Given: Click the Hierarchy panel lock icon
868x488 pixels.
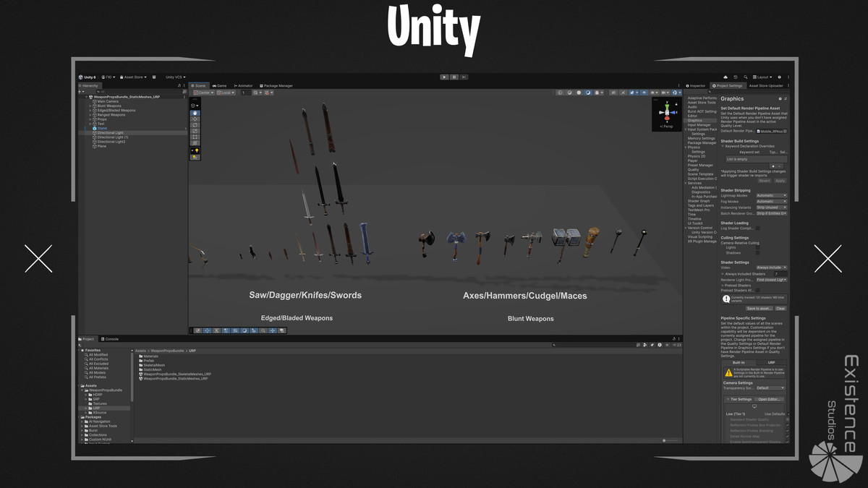Looking at the screenshot, I should pos(179,85).
